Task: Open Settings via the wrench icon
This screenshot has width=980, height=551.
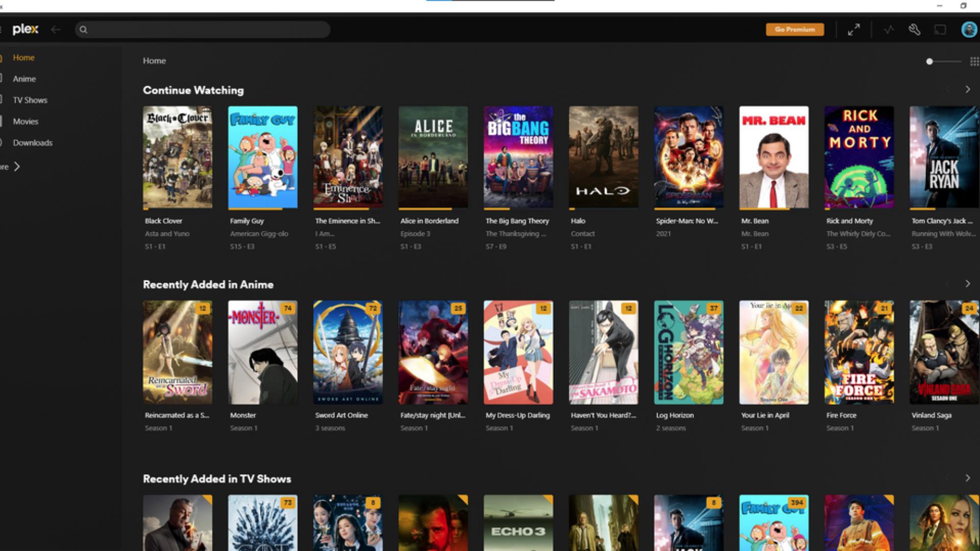Action: [914, 30]
